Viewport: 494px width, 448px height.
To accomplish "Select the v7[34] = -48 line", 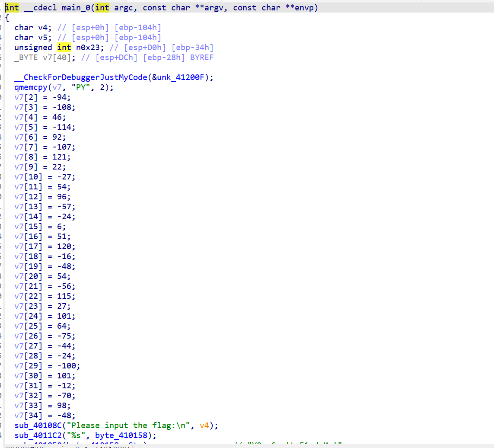I will point(45,416).
